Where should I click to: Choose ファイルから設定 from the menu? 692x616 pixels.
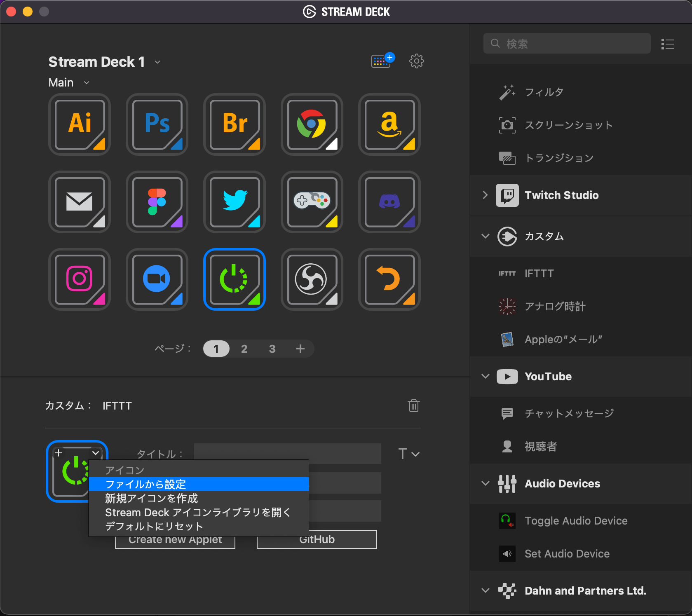click(199, 484)
